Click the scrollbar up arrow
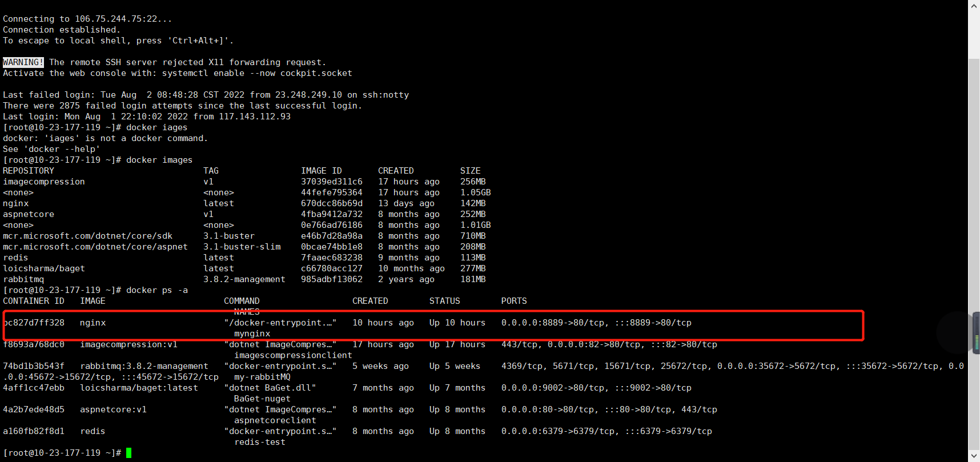The height and width of the screenshot is (462, 980). [974, 5]
